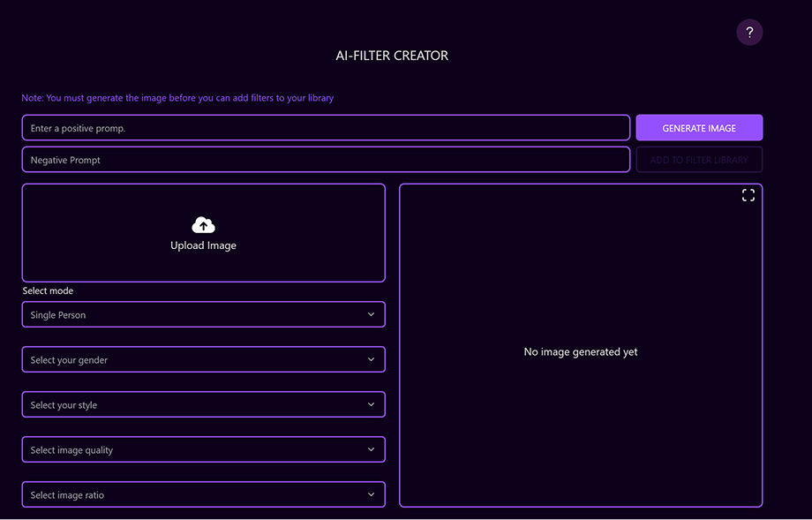Focus the Negative Prompt text field
The width and height of the screenshot is (812, 520).
326,160
